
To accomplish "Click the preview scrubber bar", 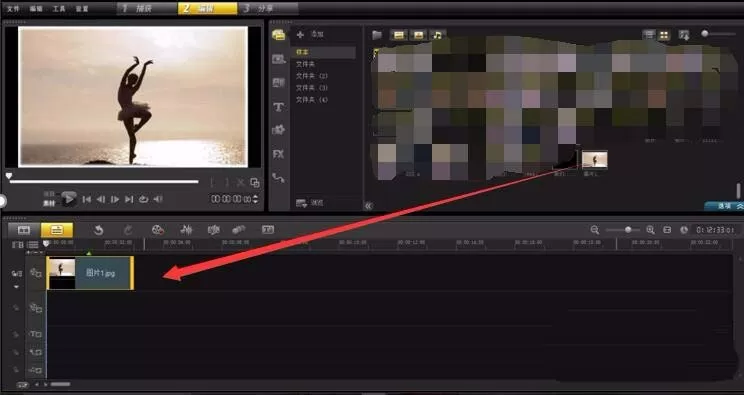I will 104,181.
